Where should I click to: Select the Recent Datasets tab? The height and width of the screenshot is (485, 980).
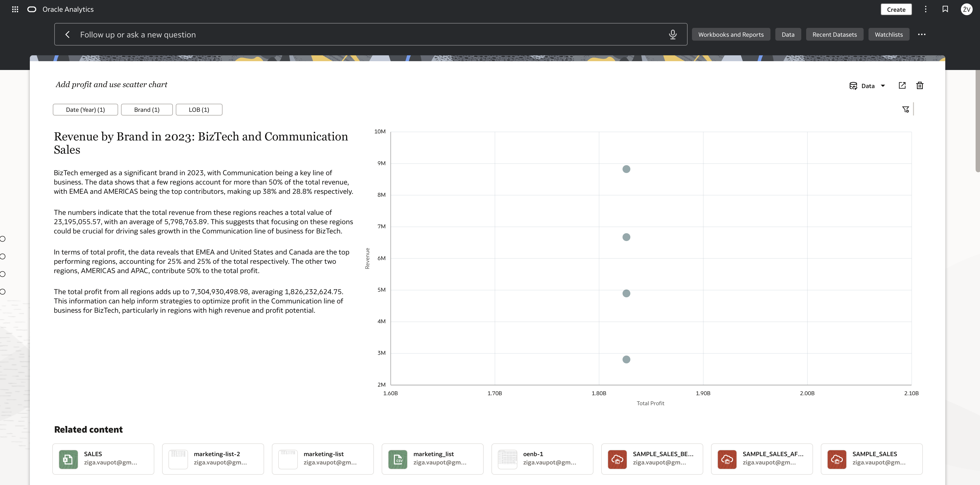click(x=835, y=34)
